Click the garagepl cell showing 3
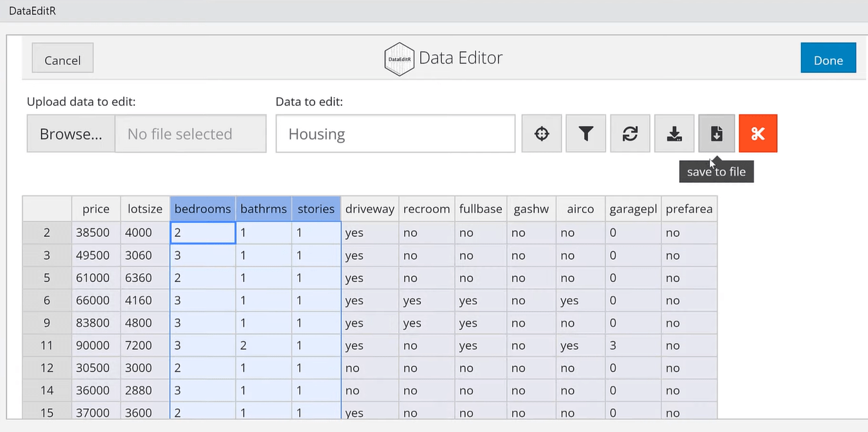The width and height of the screenshot is (868, 432). point(633,346)
